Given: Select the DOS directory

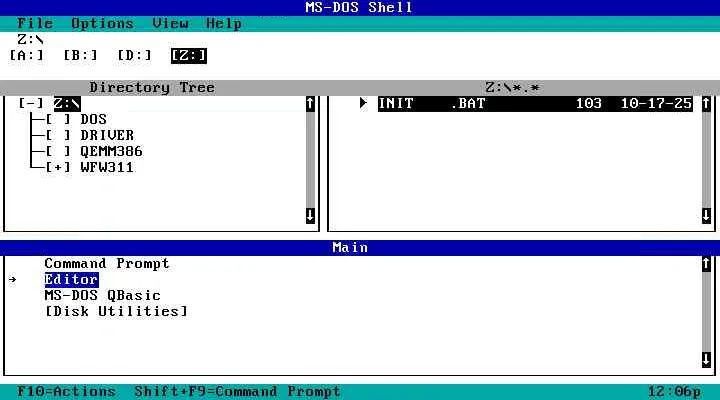Looking at the screenshot, I should 94,119.
